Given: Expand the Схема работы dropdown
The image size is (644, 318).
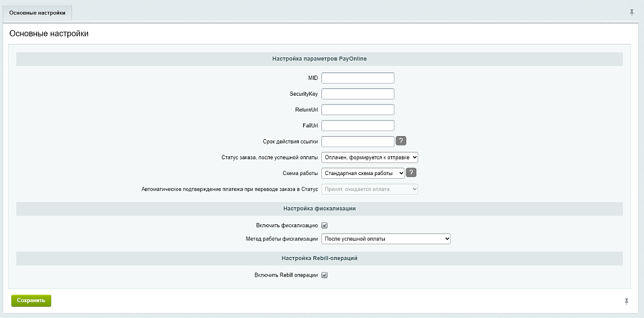Looking at the screenshot, I should click(x=363, y=173).
